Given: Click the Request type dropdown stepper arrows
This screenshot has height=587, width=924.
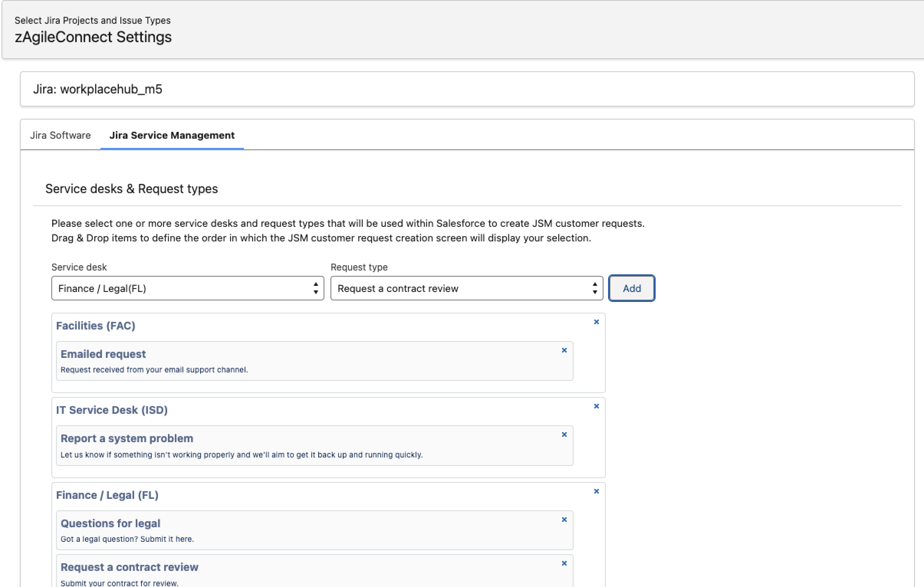Looking at the screenshot, I should (594, 288).
